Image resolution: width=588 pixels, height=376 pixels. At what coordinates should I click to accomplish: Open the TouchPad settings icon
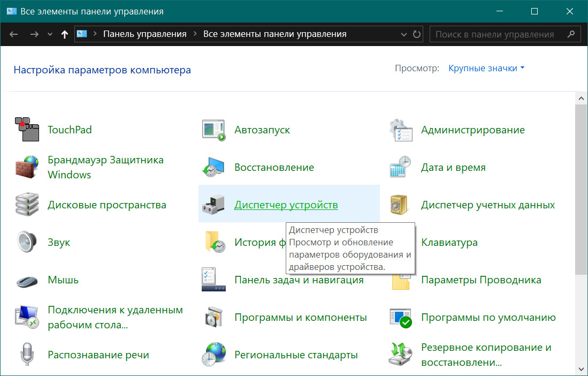[27, 130]
